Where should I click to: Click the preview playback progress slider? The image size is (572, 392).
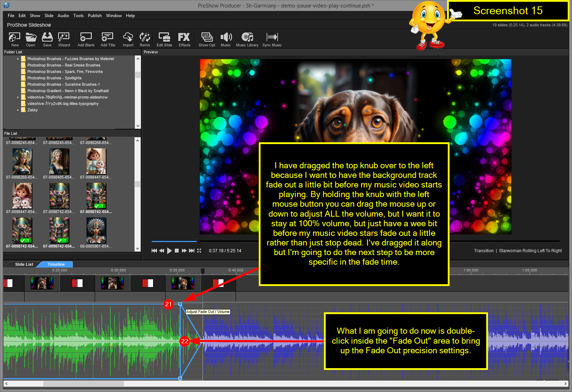pyautogui.click(x=198, y=241)
